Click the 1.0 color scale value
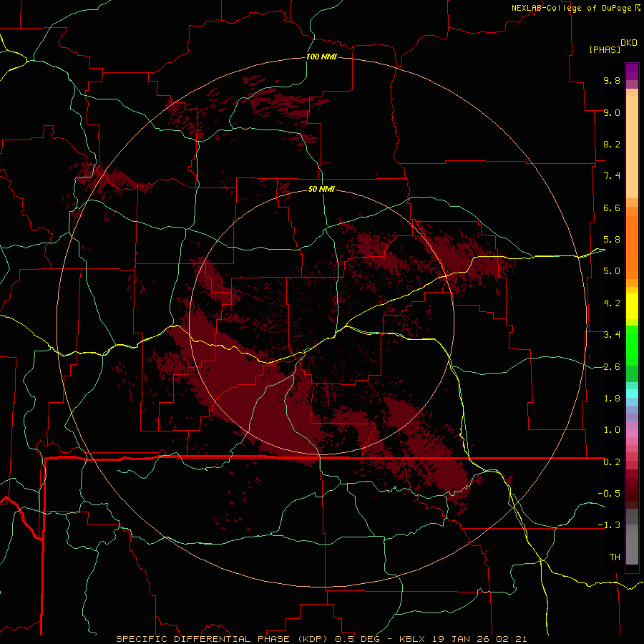This screenshot has width=644, height=644. click(x=612, y=430)
